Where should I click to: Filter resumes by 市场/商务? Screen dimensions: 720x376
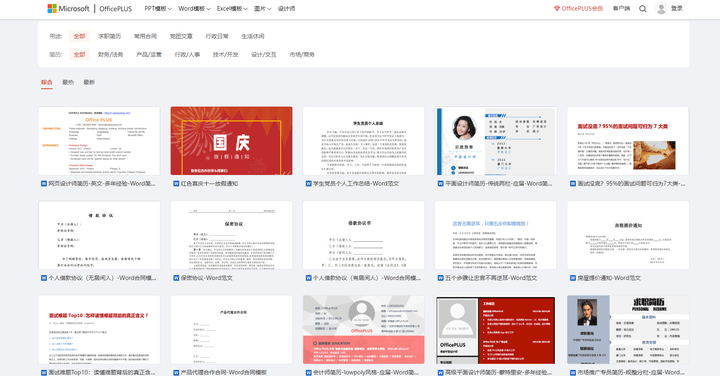click(x=302, y=55)
